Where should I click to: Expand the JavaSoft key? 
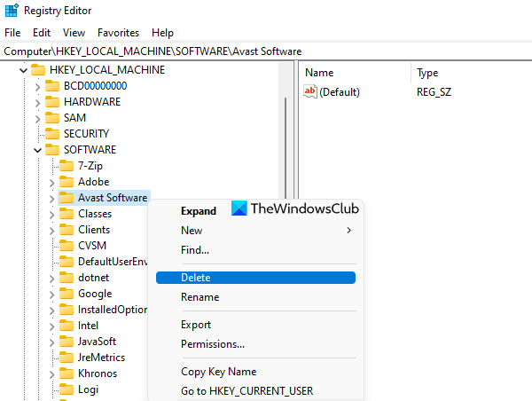pos(51,342)
